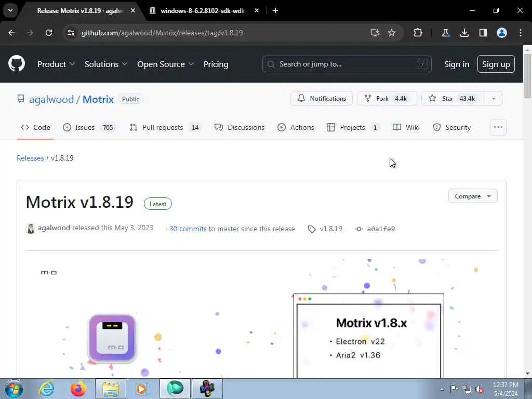Screen dimensions: 532x399
Task: Click Action Center flag tray icon
Action: (x=454, y=389)
